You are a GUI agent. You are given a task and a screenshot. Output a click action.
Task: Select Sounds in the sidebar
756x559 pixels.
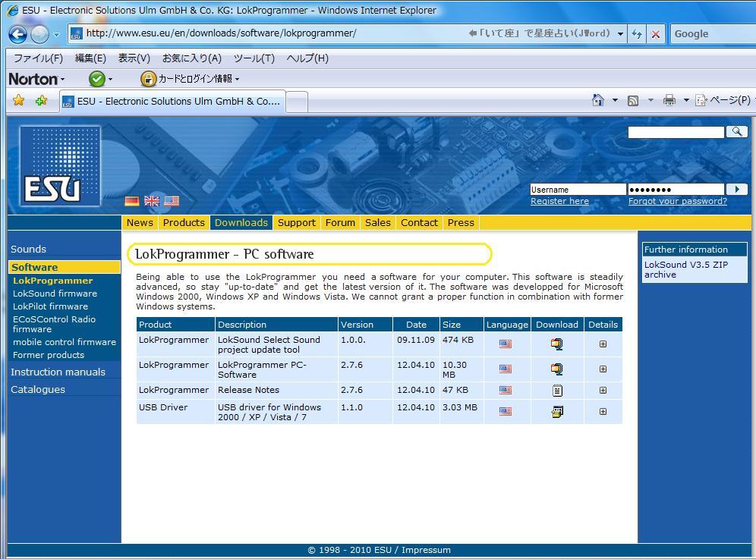click(x=28, y=249)
